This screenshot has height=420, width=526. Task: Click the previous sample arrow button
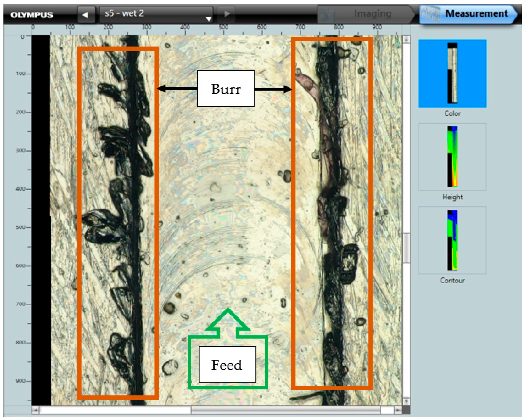86,15
